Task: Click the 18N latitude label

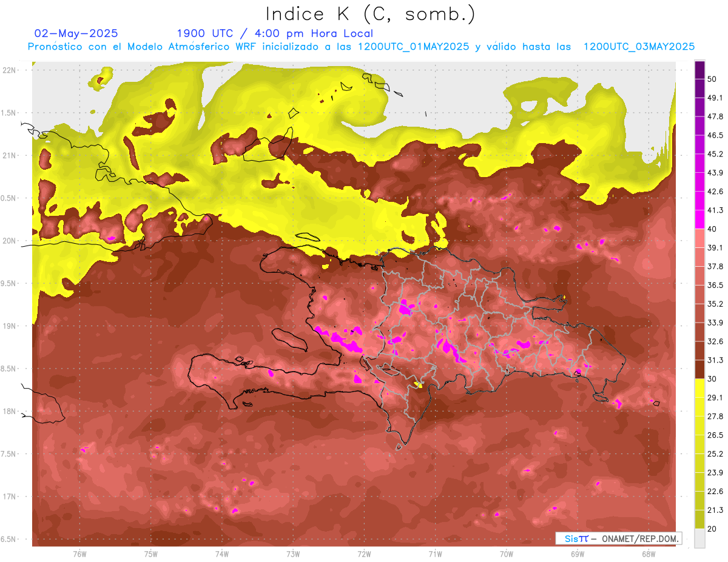Action: (10, 412)
